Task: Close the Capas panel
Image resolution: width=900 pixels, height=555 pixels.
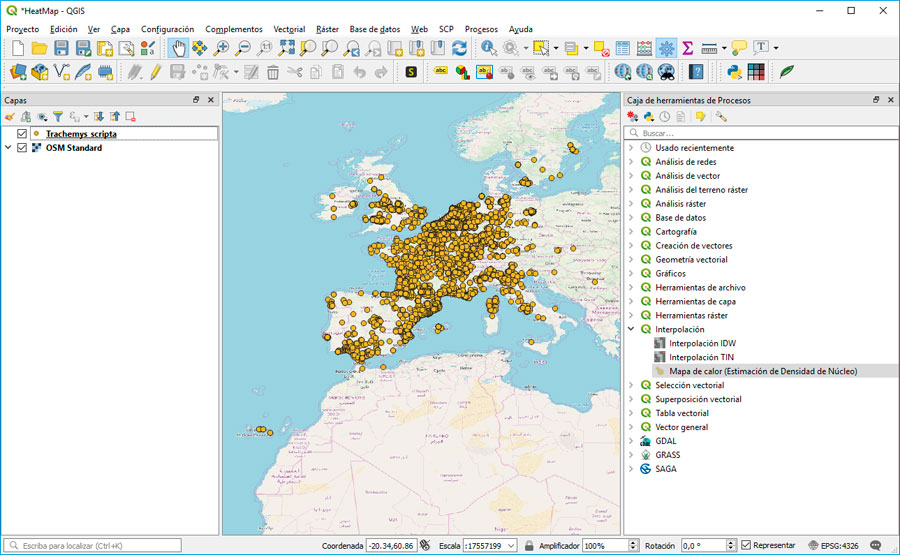Action: [211, 100]
